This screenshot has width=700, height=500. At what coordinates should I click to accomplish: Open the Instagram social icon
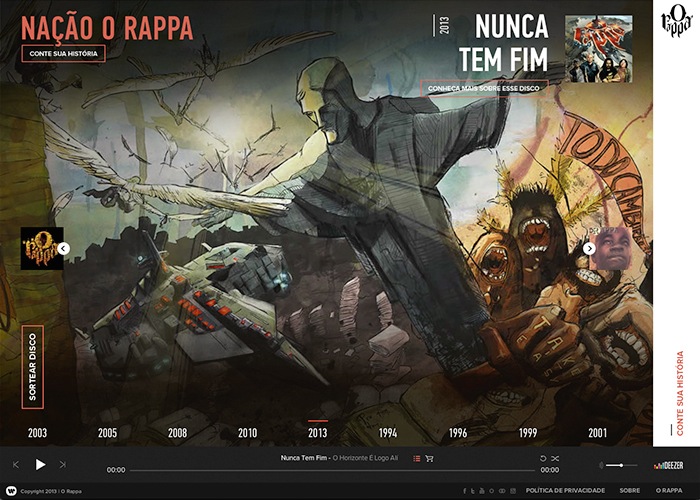[513, 491]
